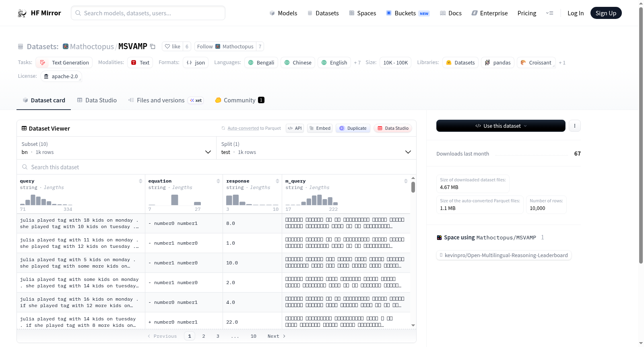The width and height of the screenshot is (644, 347).
Task: Click the Text Generation task tag
Action: (64, 62)
